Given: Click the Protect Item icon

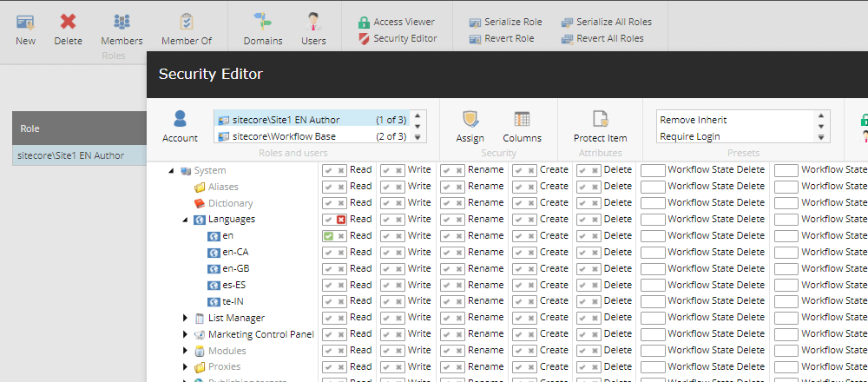Looking at the screenshot, I should coord(601,119).
